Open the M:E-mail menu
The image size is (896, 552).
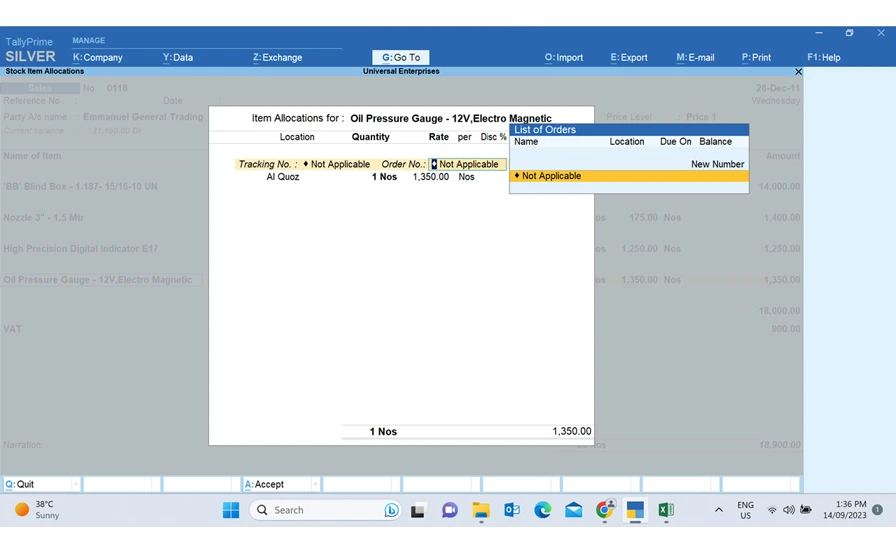(x=695, y=57)
